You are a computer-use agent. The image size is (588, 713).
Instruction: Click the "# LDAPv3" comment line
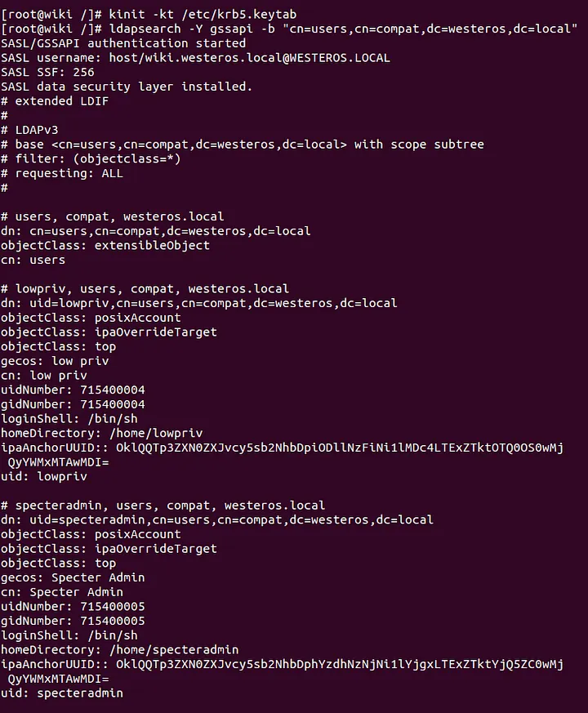click(29, 130)
